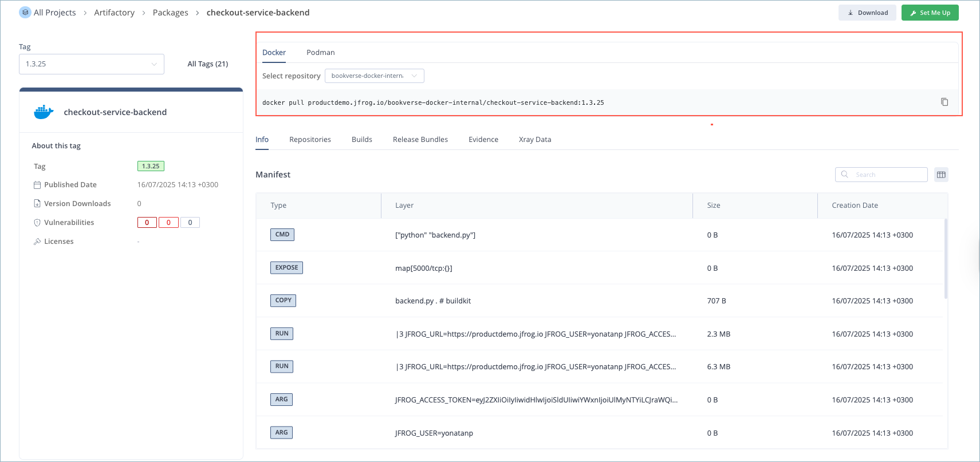Open All Tags (21) link
980x462 pixels.
point(208,64)
